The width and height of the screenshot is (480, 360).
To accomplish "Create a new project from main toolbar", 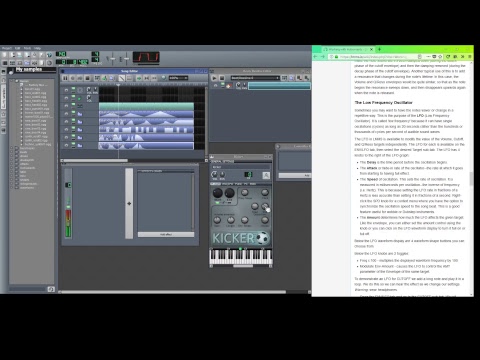I will tap(5, 55).
